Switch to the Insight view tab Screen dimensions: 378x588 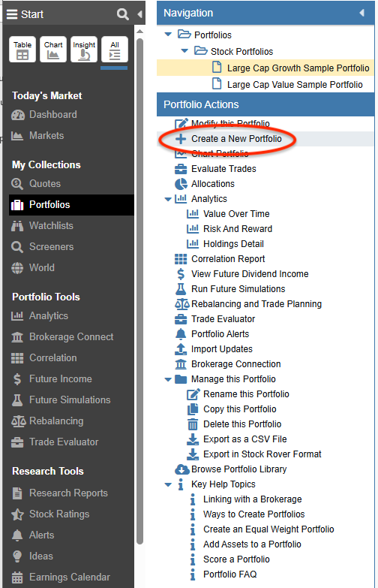coord(84,50)
